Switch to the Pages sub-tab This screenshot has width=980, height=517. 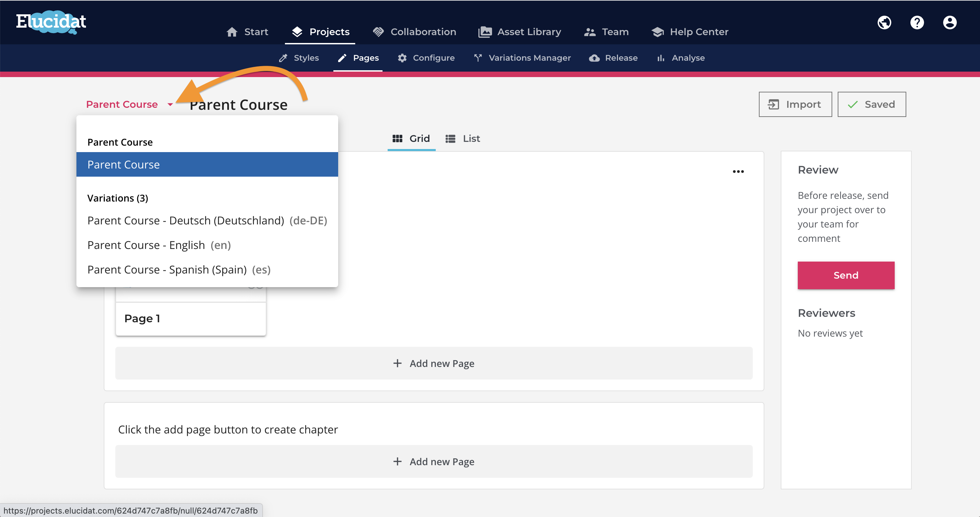pyautogui.click(x=358, y=58)
